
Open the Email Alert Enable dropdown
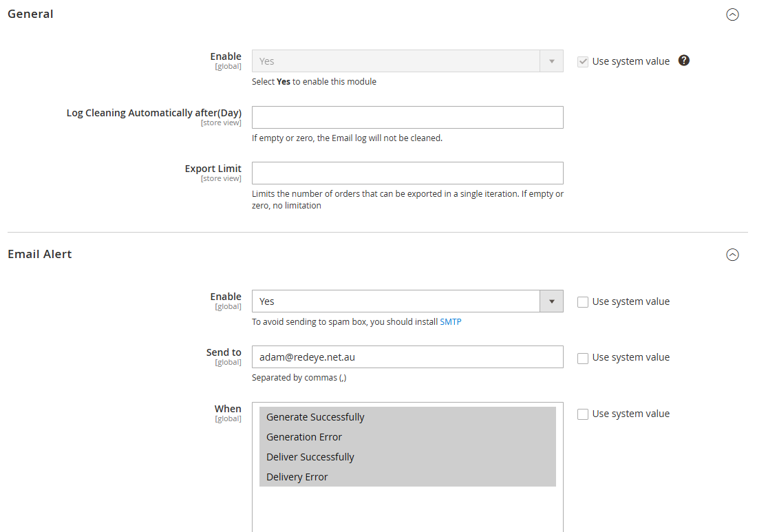pos(407,301)
